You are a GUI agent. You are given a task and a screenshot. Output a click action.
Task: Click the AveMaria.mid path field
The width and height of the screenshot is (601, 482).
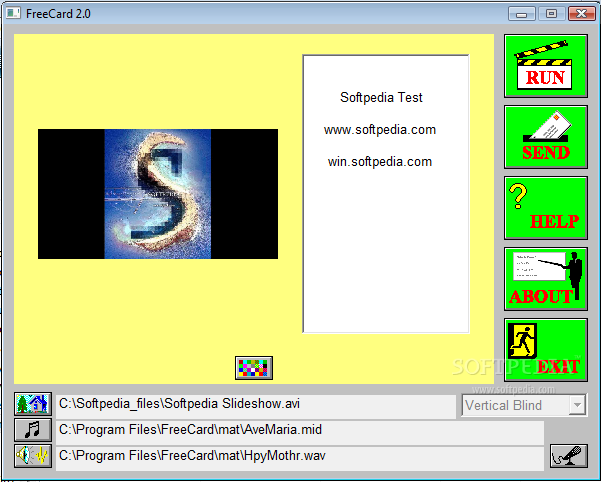(300, 431)
